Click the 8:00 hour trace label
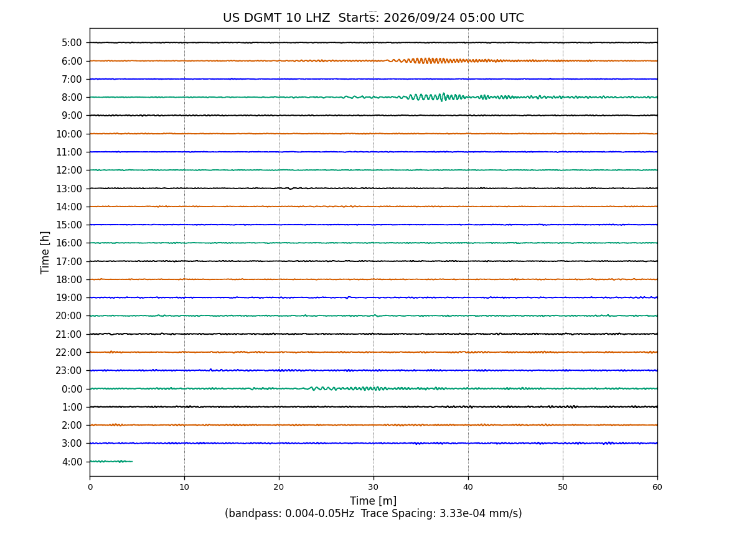The width and height of the screenshot is (747, 560). [72, 98]
